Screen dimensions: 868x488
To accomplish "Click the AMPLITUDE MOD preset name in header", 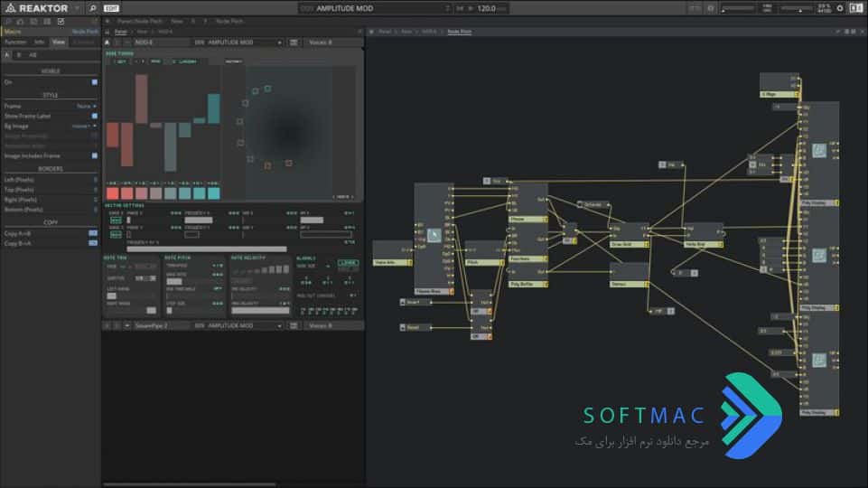I will tap(345, 8).
